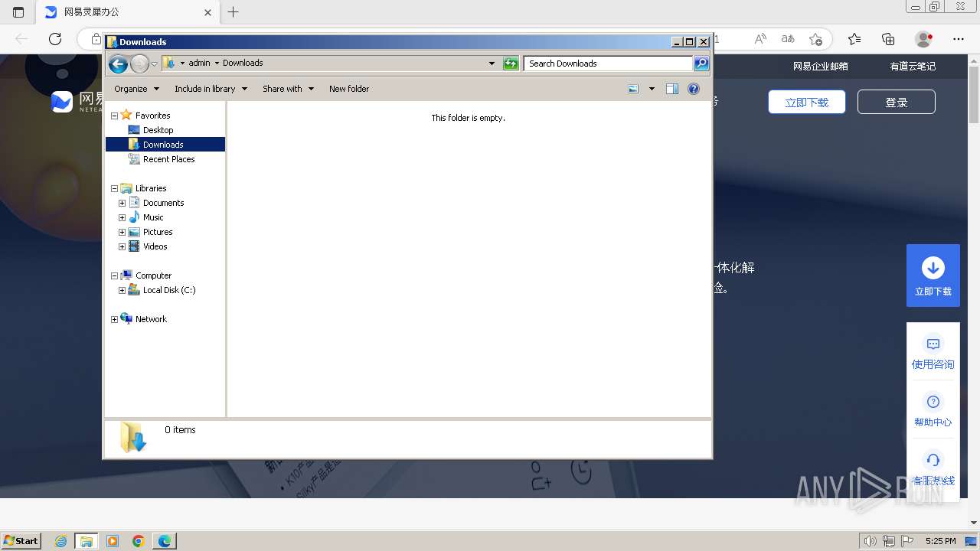Open Google Chrome from taskbar
The width and height of the screenshot is (980, 551).
[x=139, y=541]
